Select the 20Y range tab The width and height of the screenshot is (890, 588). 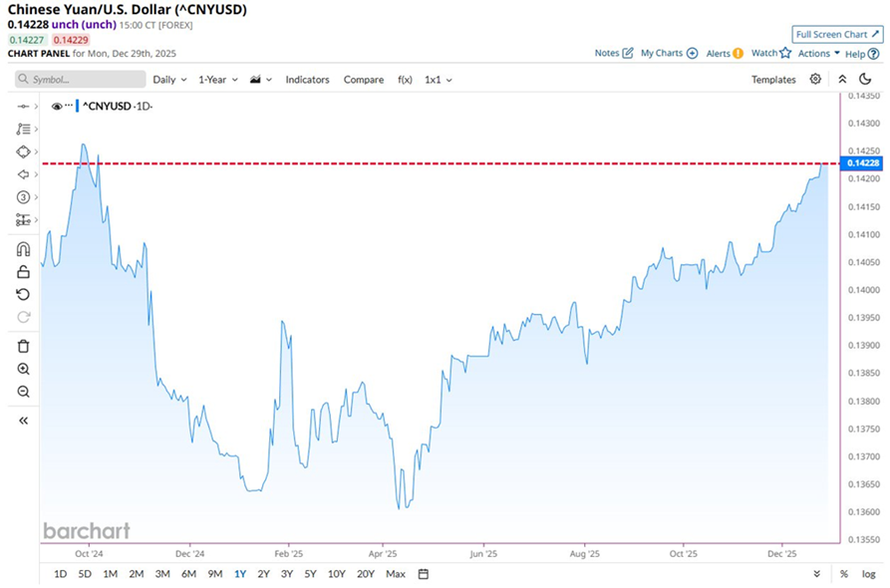(366, 574)
